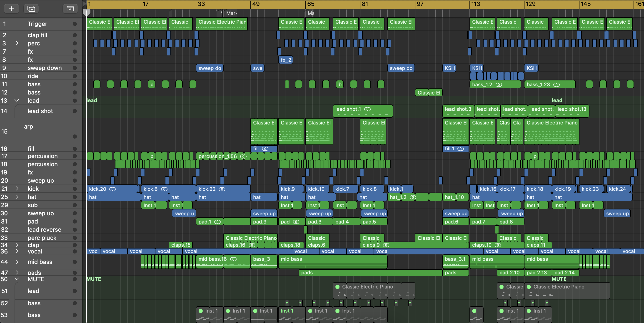This screenshot has width=644, height=323.
Task: Click the loop icon on lead shot.1 region
Action: pos(367,109)
